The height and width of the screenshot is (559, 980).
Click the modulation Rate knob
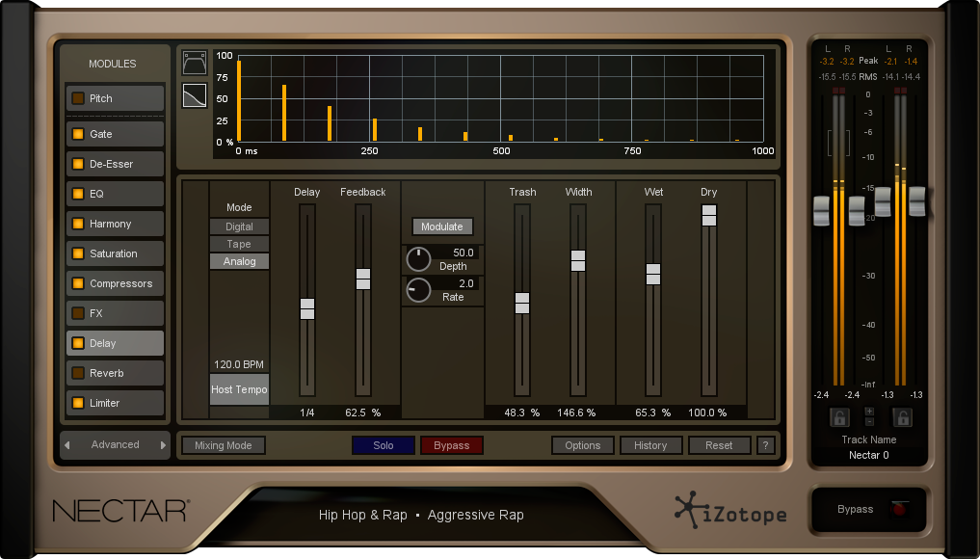pos(418,290)
